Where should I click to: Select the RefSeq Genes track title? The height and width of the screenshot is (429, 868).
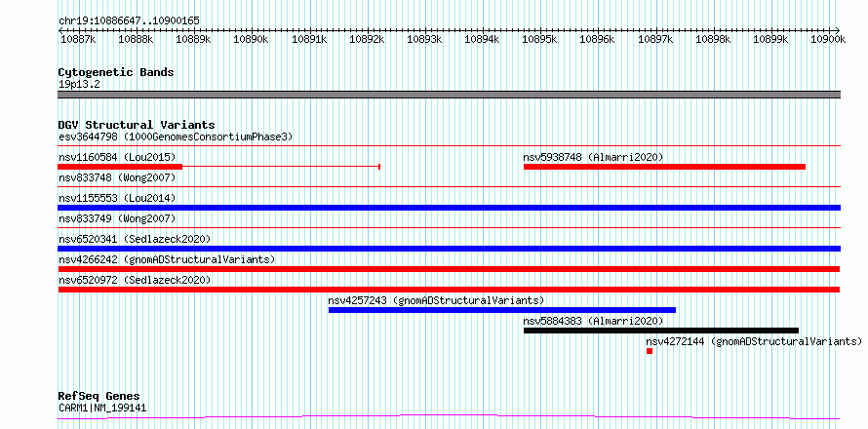(99, 397)
